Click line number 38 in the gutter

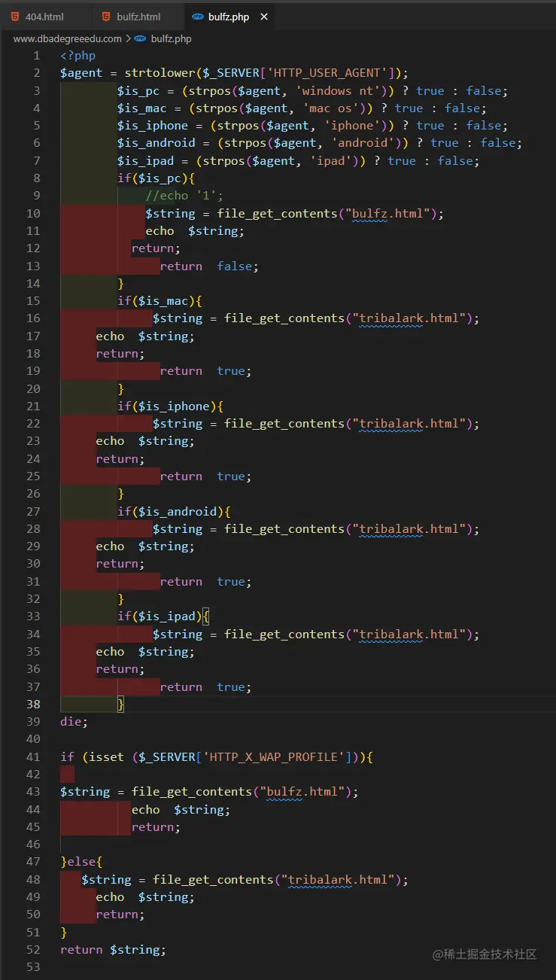(x=33, y=705)
